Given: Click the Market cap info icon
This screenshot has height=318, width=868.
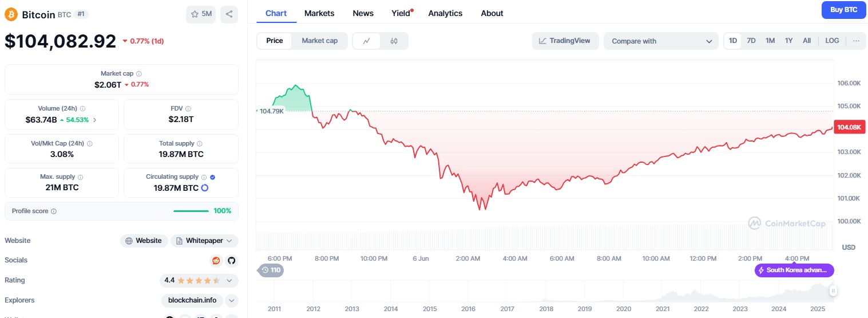Looking at the screenshot, I should coord(139,74).
